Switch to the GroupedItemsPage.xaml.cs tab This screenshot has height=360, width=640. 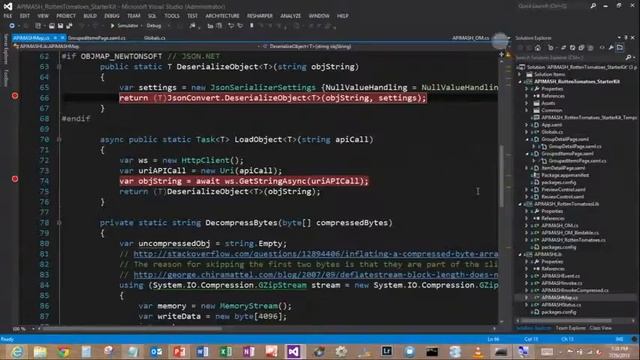coord(97,38)
